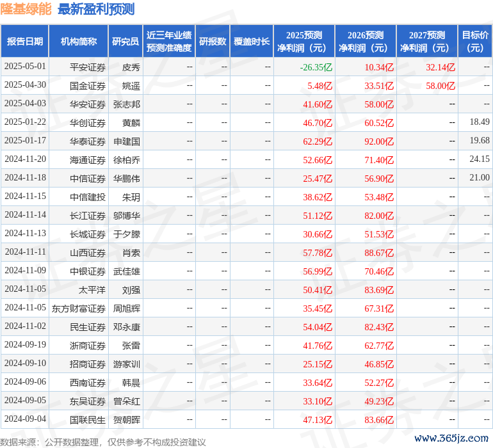Click researcher name 张志邦
The height and width of the screenshot is (448, 493).
point(126,104)
